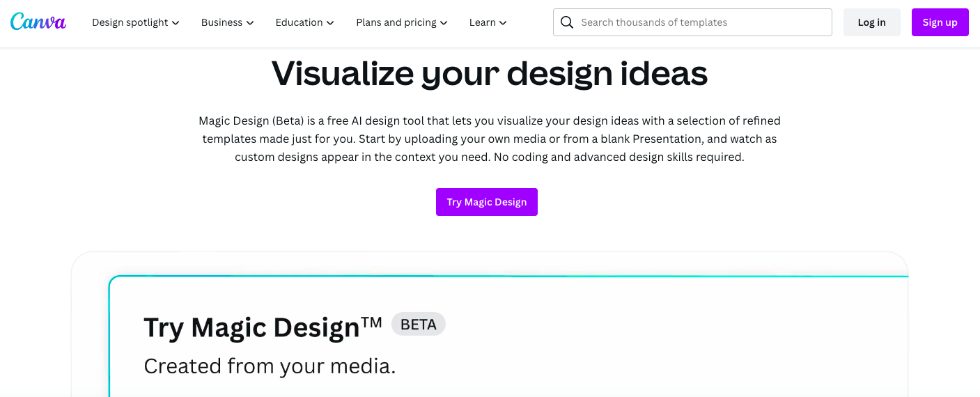Viewport: 980px width, 397px height.
Task: Click the purple Try Magic Design button
Action: pyautogui.click(x=487, y=202)
